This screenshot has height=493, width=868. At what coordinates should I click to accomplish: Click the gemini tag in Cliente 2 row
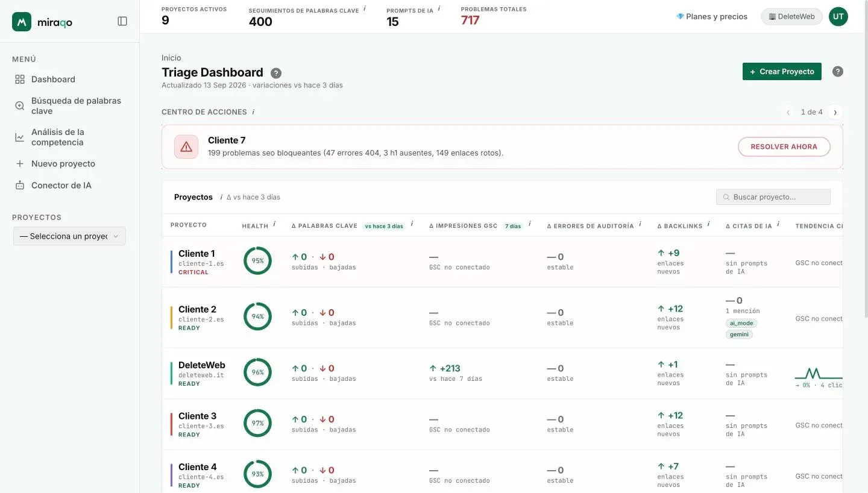tap(739, 334)
